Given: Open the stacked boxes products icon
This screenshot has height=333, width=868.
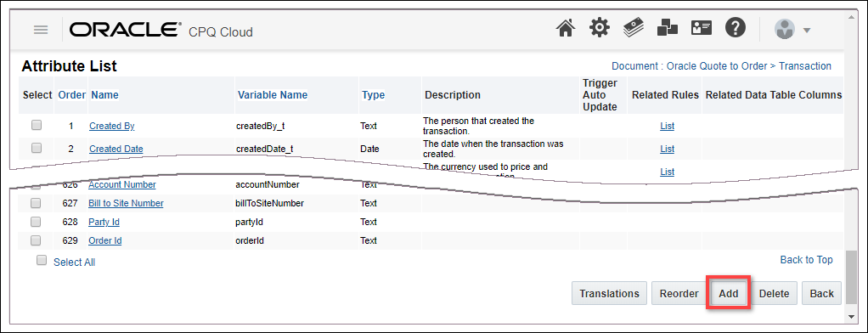Looking at the screenshot, I should (667, 28).
